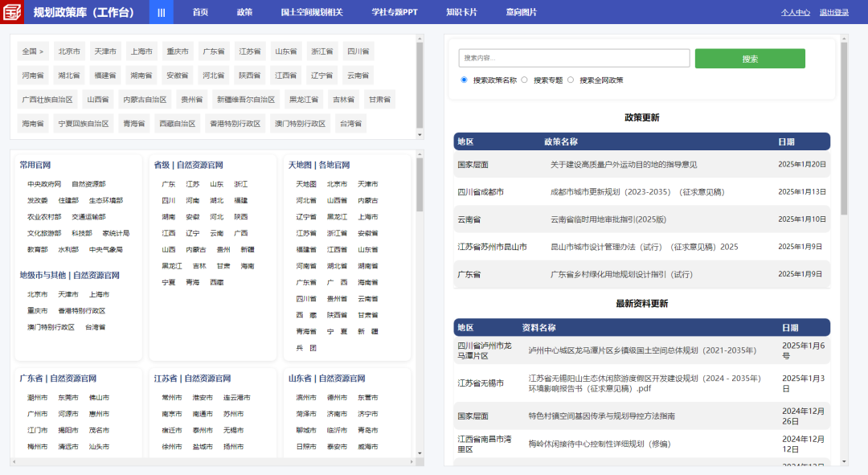The width and height of the screenshot is (868, 475).
Task: Click the green 搜索 button
Action: click(750, 59)
